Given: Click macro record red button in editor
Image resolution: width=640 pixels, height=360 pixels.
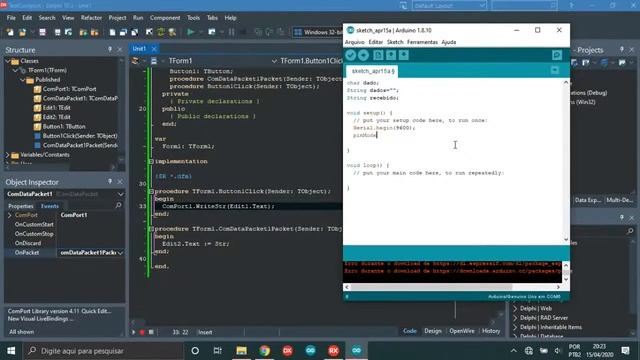Looking at the screenshot, I should (x=142, y=332).
